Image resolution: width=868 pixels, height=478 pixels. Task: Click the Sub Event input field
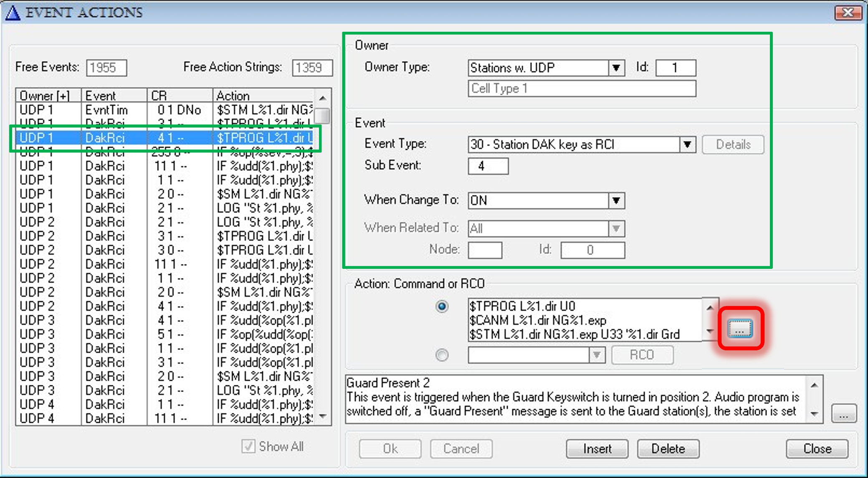click(x=488, y=166)
